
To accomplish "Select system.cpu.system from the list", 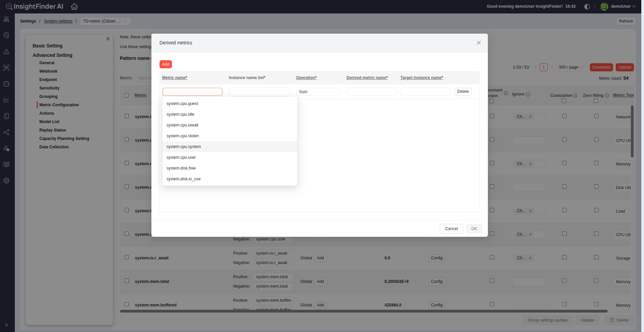I will click(x=184, y=147).
